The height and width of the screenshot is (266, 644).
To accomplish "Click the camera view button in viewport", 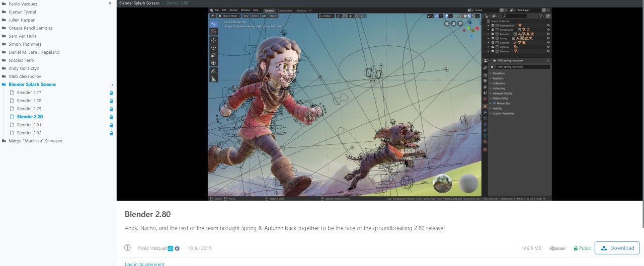I will pos(447,23).
